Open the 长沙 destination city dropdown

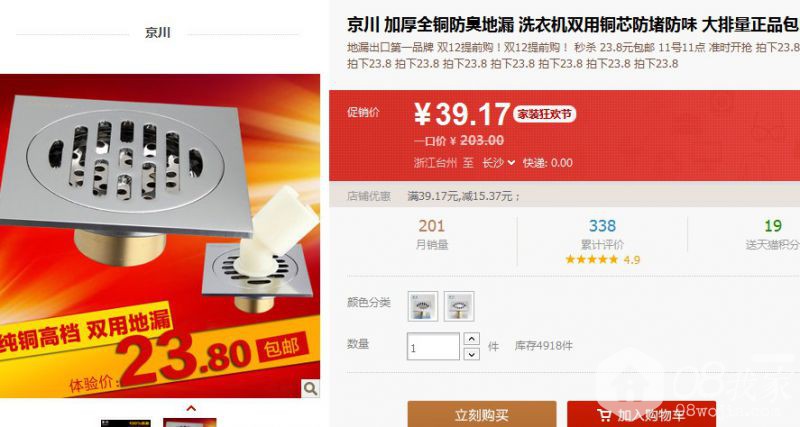click(498, 163)
